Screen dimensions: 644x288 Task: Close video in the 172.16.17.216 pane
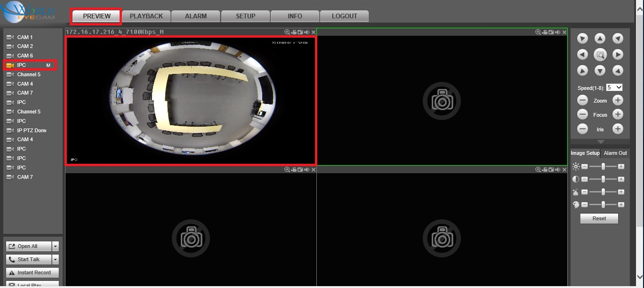pos(314,32)
